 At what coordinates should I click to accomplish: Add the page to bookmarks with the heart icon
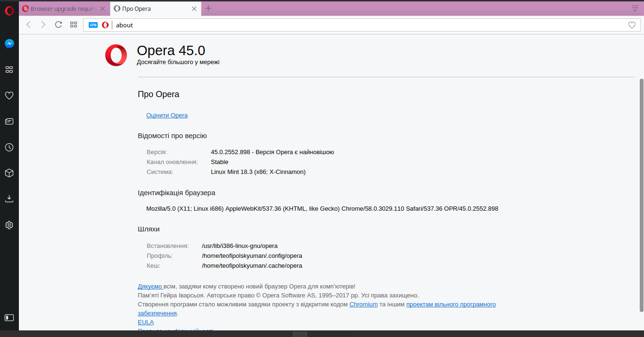tap(632, 25)
